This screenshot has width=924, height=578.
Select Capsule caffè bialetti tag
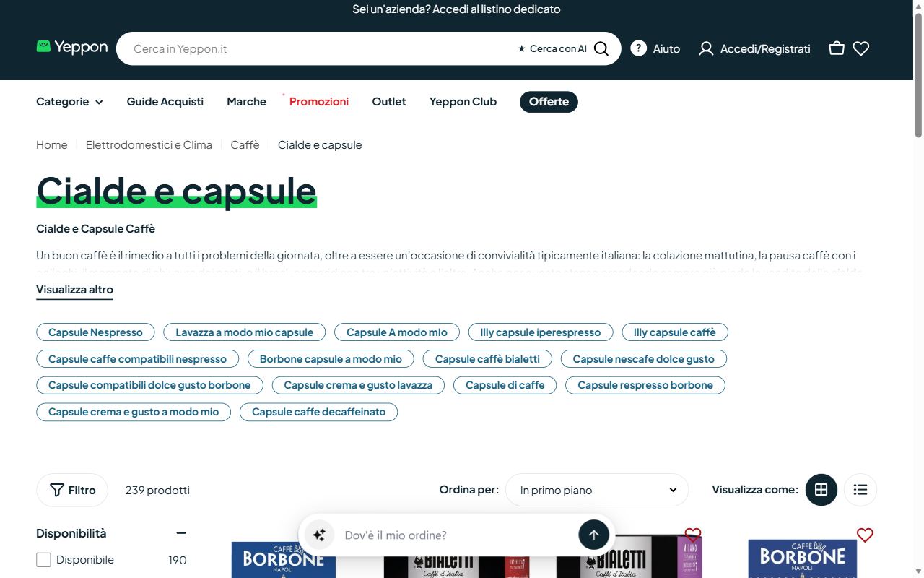coord(487,359)
